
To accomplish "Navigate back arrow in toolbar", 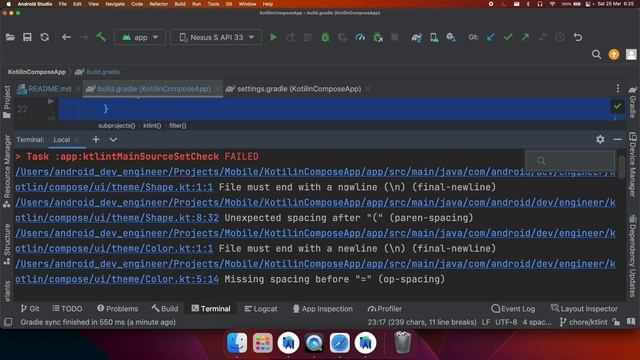I will (66, 38).
